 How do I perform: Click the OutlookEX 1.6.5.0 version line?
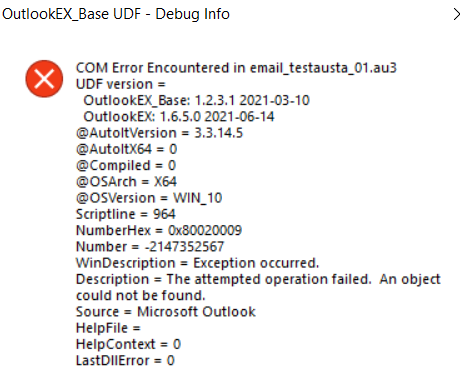(x=179, y=117)
